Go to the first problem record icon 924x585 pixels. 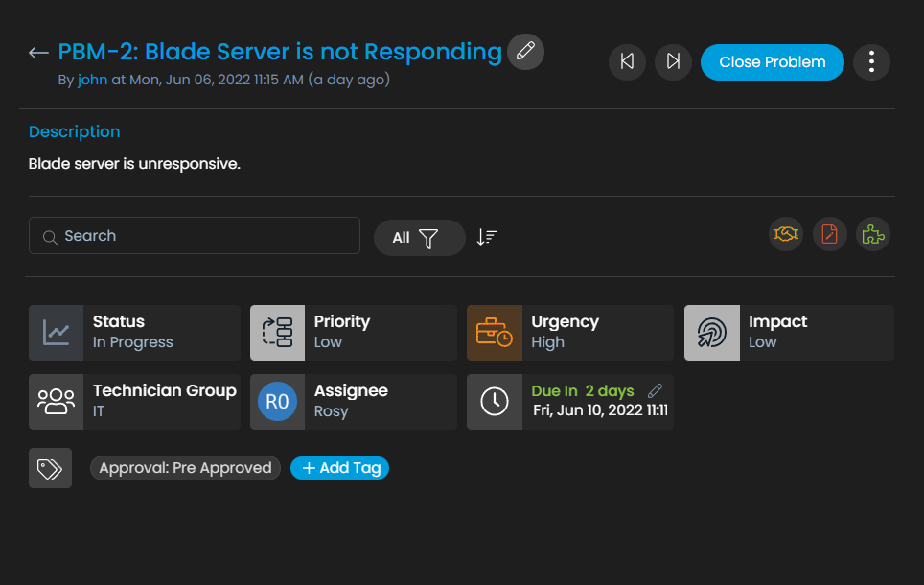[x=627, y=61]
